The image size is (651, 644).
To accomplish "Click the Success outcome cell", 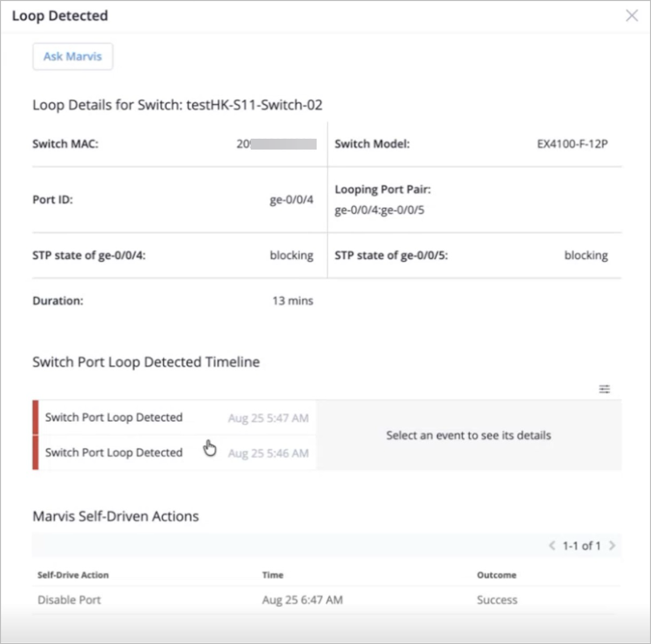I will 497,600.
